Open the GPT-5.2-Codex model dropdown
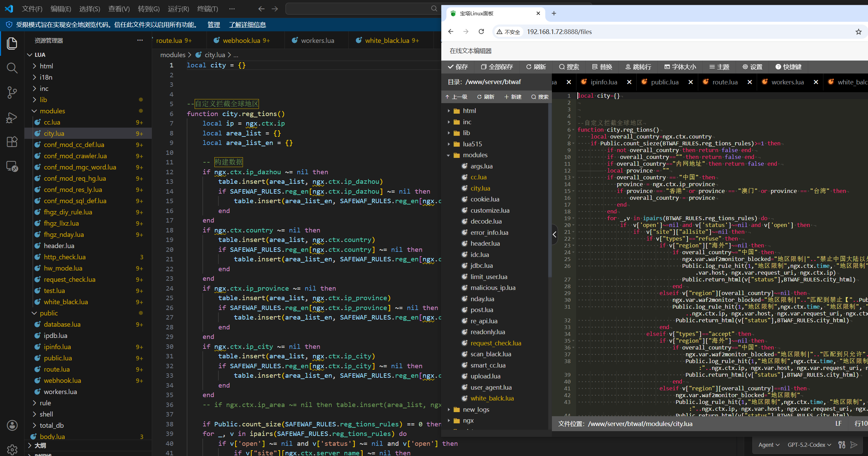Screen dimensions: 868x456 809,445
